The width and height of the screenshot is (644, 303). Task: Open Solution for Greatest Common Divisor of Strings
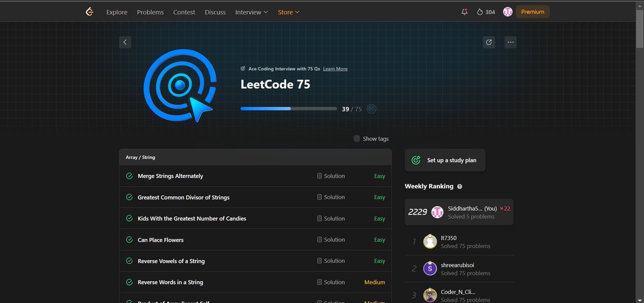tap(331, 197)
